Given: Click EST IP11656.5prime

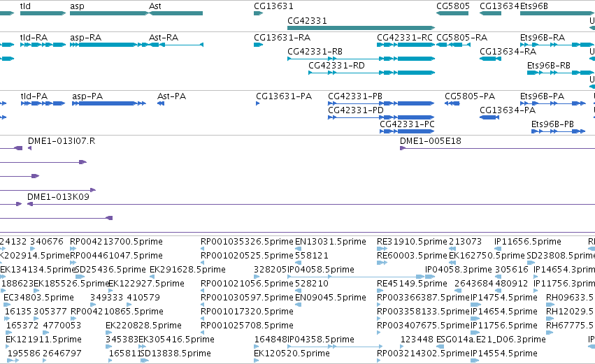Looking at the screenshot, I should coord(527,242).
